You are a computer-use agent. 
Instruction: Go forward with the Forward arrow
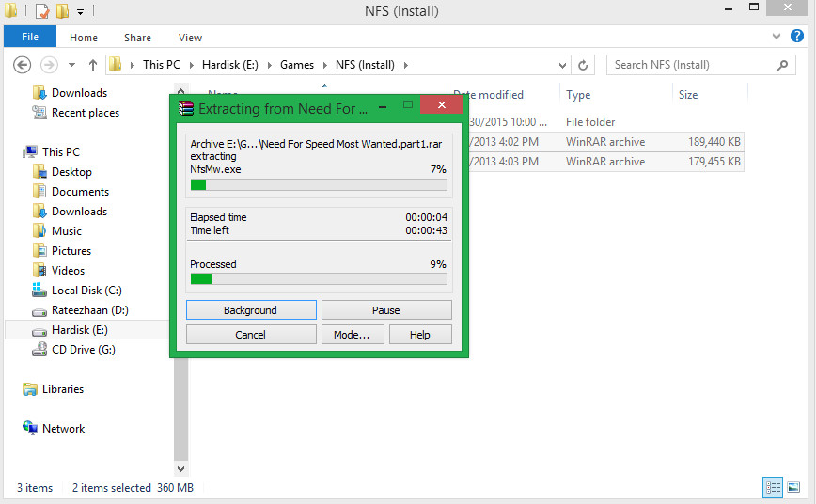[x=49, y=65]
